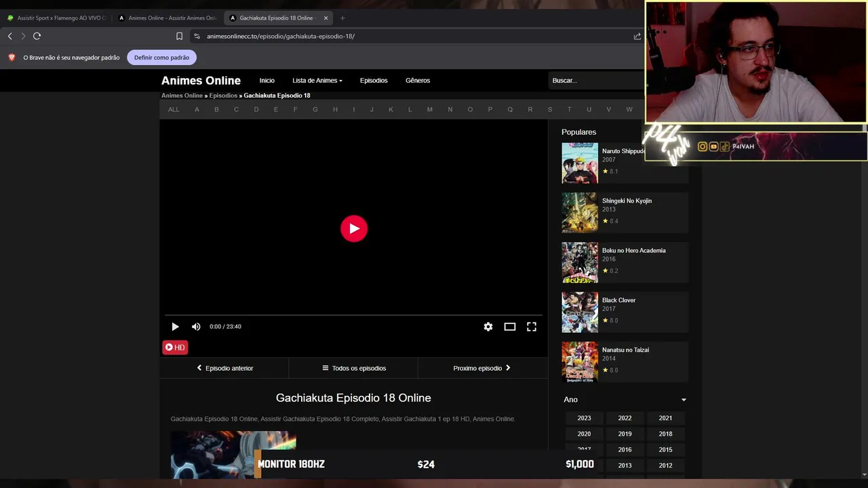Open the Shingeki No Kyojin thumbnail

point(580,212)
